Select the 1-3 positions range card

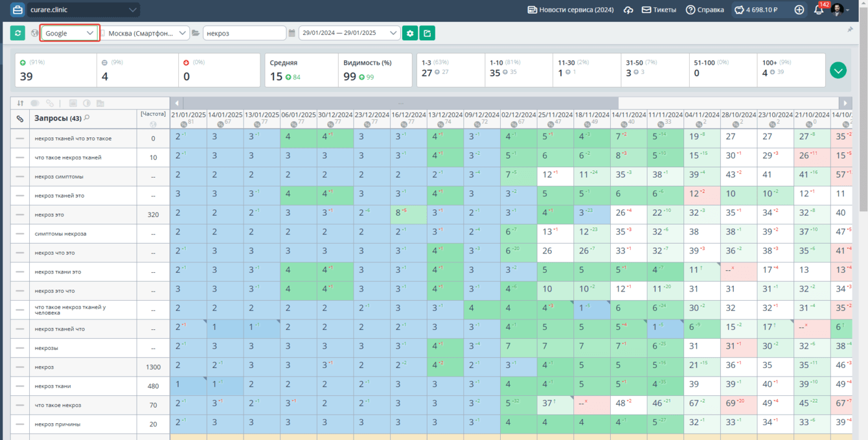coord(451,70)
